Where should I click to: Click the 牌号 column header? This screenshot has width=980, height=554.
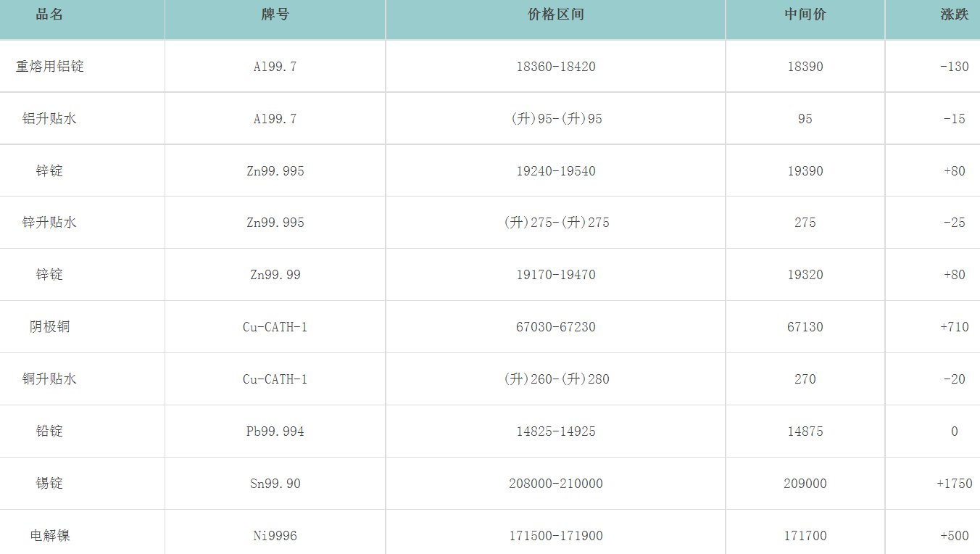point(275,15)
